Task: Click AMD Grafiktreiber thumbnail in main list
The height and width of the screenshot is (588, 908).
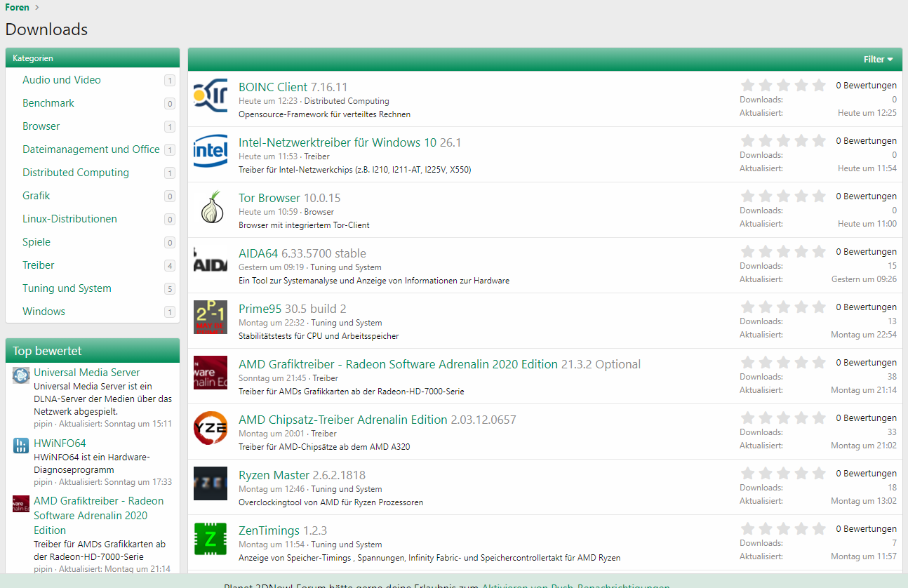Action: 211,373
